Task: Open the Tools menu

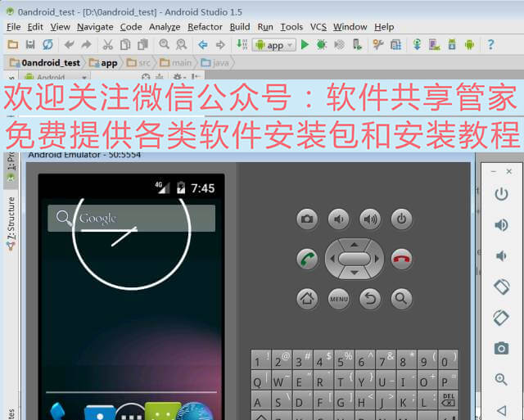Action: pyautogui.click(x=291, y=27)
